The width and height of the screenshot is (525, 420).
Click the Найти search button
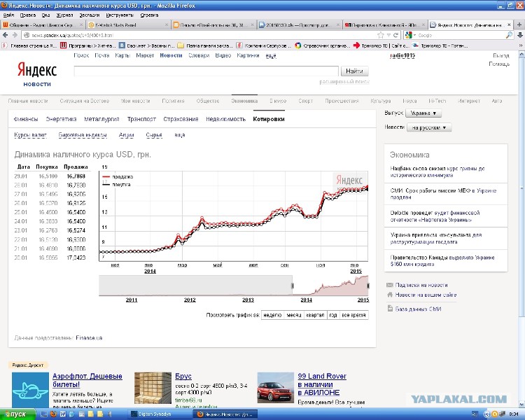355,71
